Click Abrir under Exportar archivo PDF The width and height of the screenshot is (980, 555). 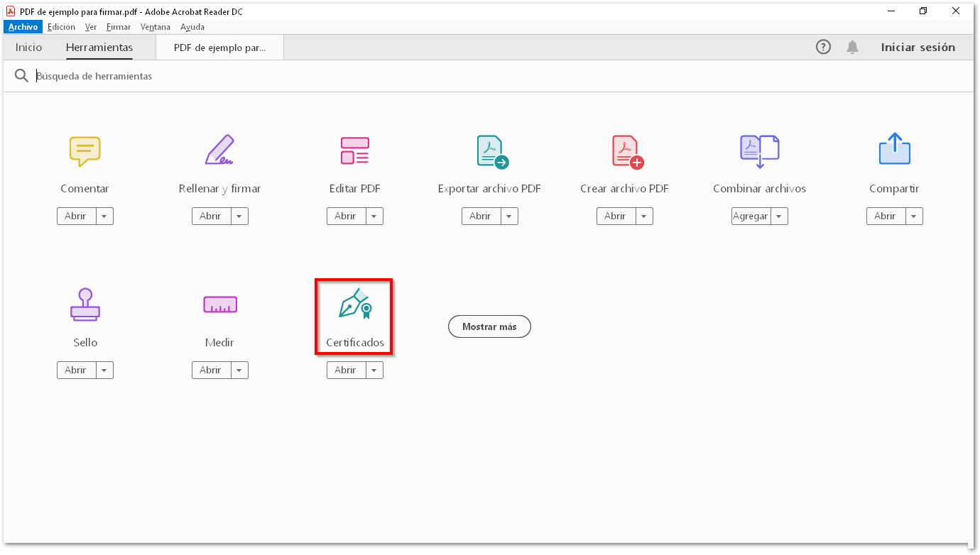tap(481, 216)
